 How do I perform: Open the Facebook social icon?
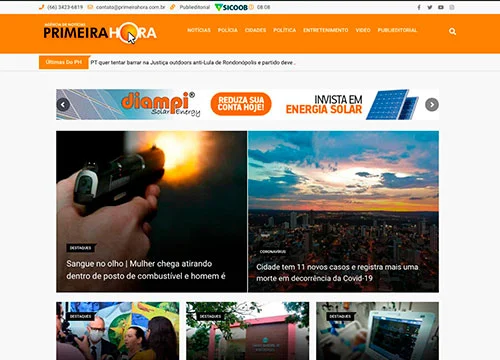(x=419, y=7)
